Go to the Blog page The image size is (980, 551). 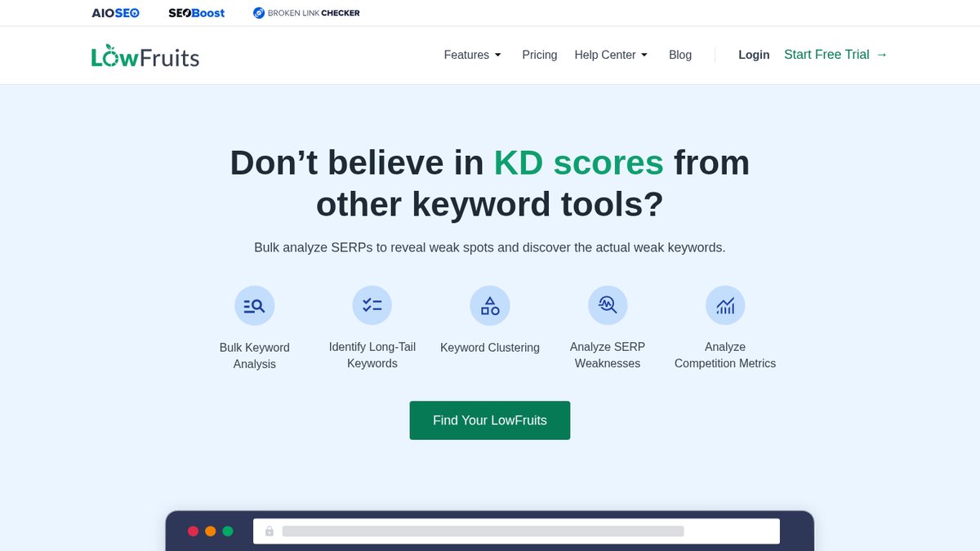point(680,55)
